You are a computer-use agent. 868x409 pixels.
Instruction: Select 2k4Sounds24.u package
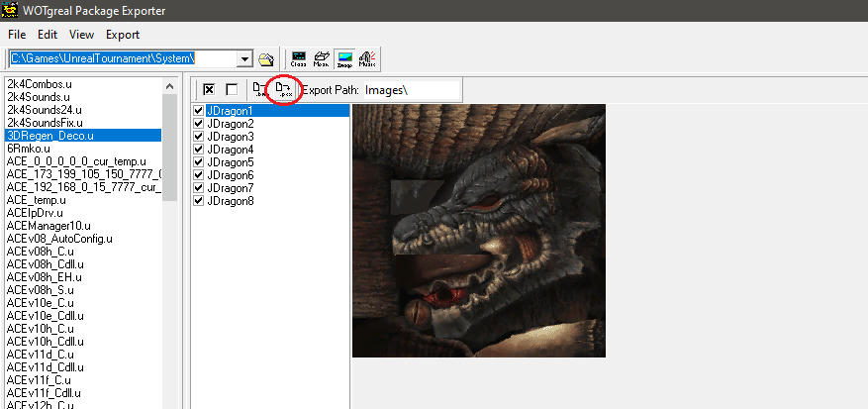click(45, 110)
